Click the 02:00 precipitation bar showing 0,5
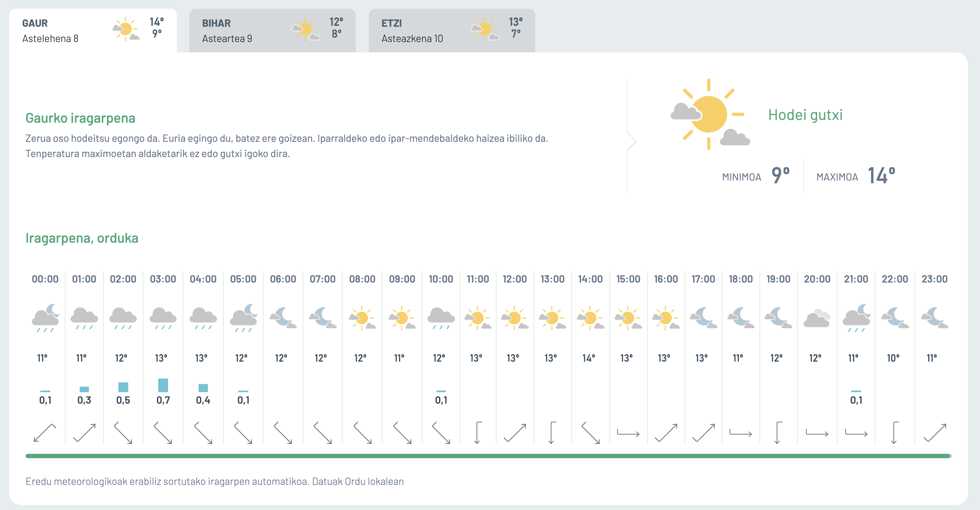Image resolution: width=980 pixels, height=510 pixels. tap(123, 387)
